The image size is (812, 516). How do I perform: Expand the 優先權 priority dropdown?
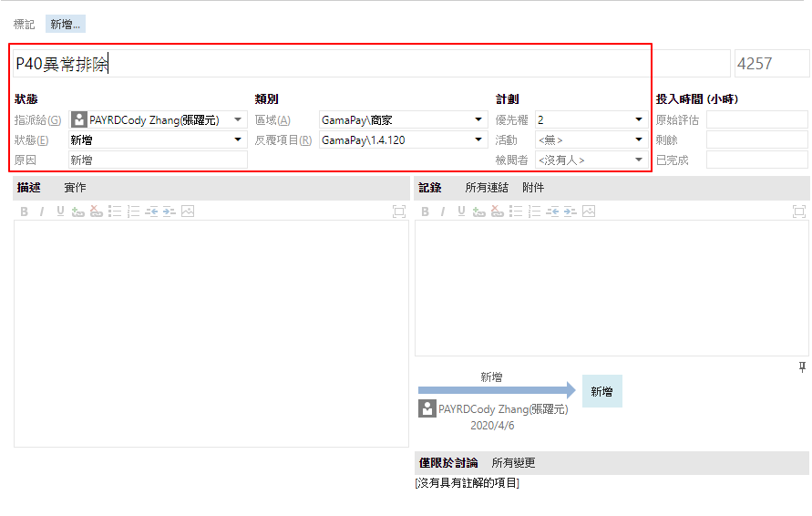[x=640, y=119]
